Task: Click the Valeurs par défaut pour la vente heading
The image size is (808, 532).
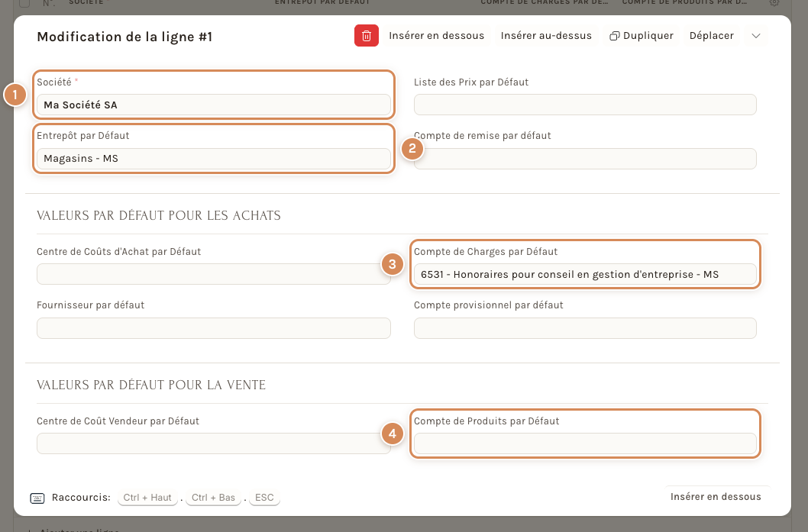Action: pos(151,385)
